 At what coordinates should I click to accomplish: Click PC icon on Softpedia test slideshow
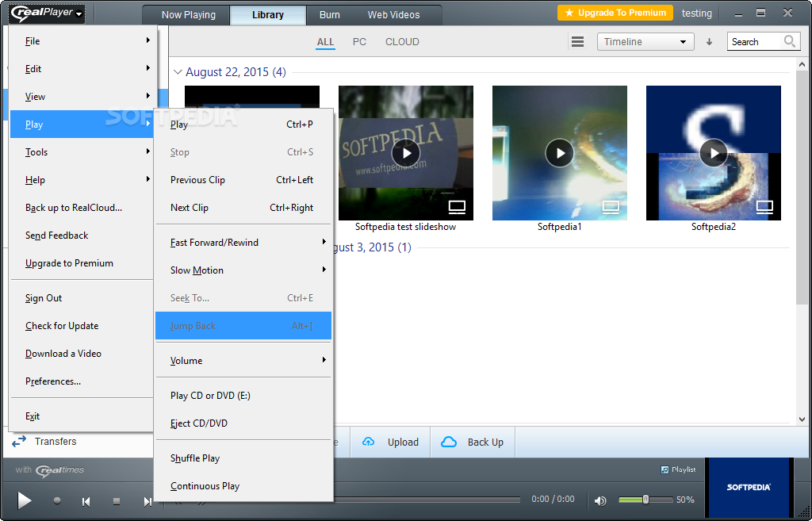(457, 207)
